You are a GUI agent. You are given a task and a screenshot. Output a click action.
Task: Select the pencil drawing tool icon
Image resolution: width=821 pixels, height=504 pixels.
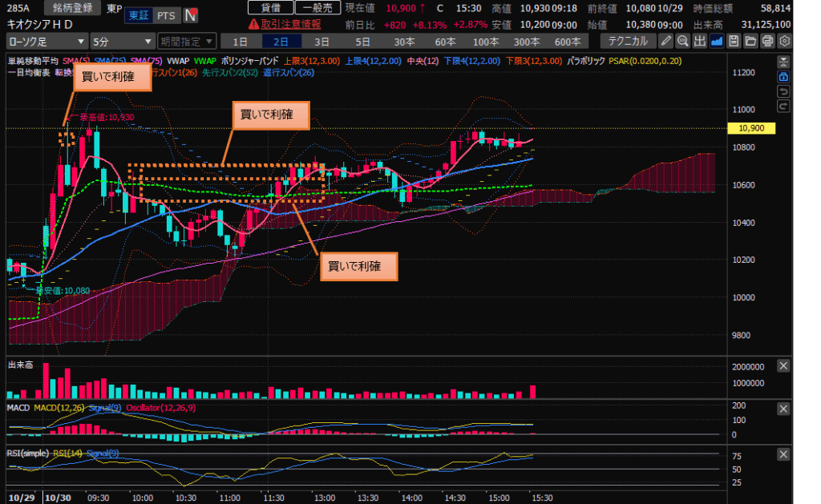pyautogui.click(x=666, y=41)
